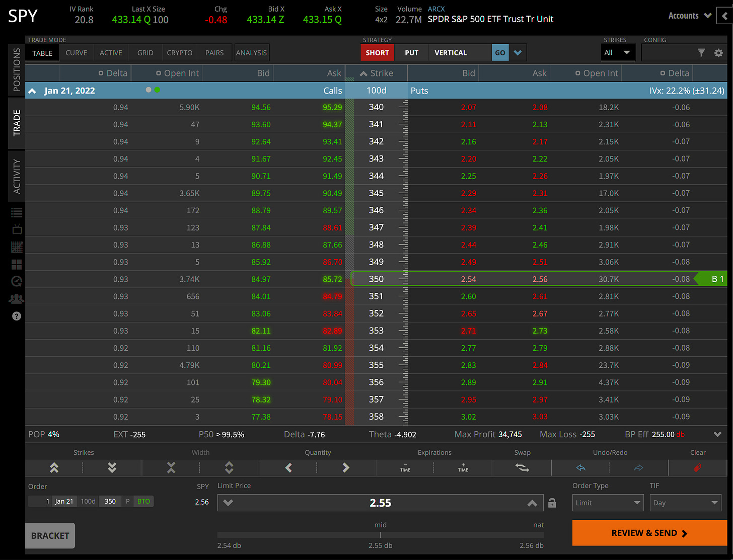
Task: Click the Undo arrow icon
Action: 581,468
